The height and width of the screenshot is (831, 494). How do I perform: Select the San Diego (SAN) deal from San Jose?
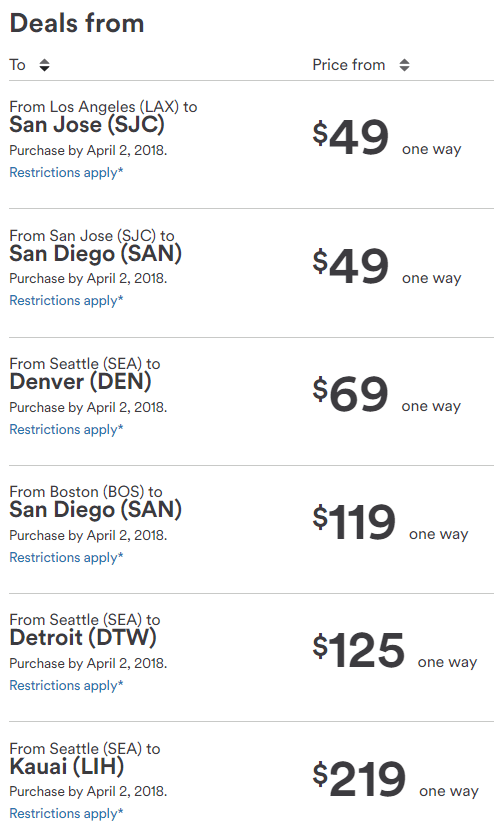point(95,253)
